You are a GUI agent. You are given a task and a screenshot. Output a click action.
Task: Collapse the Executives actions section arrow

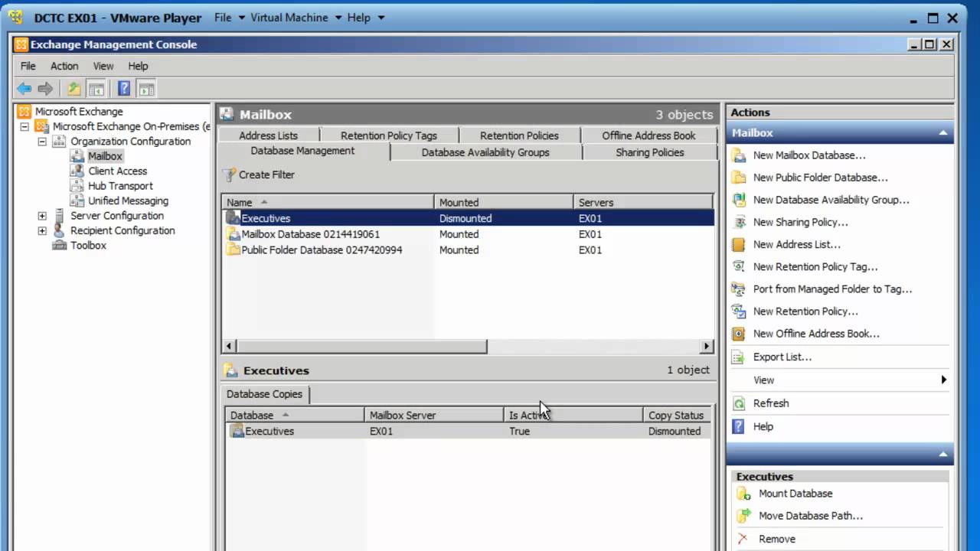[943, 455]
